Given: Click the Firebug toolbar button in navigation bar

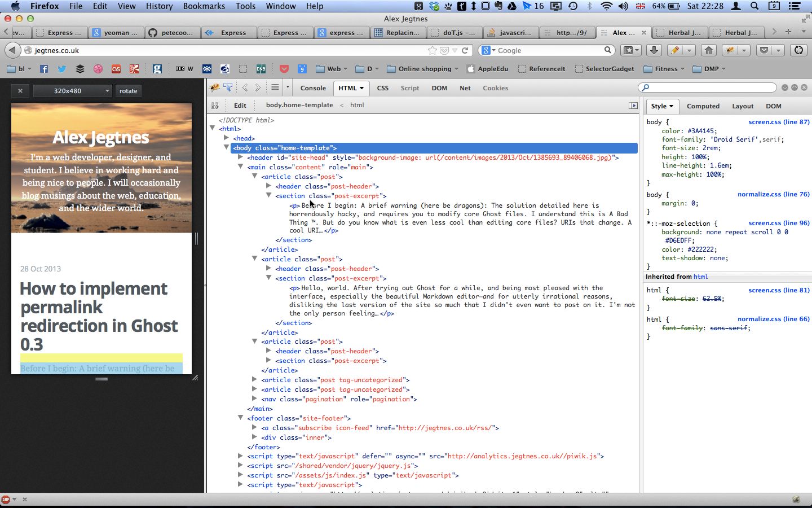Looking at the screenshot, I should (x=730, y=50).
